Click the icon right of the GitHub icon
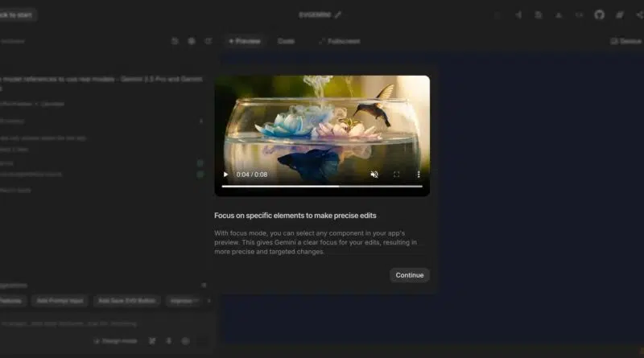The height and width of the screenshot is (358, 644). click(619, 14)
